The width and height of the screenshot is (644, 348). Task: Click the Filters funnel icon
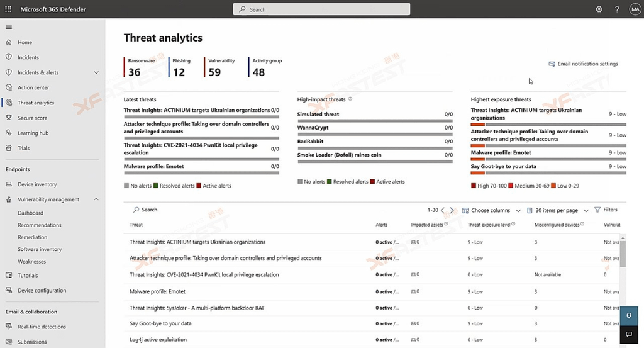[597, 210]
